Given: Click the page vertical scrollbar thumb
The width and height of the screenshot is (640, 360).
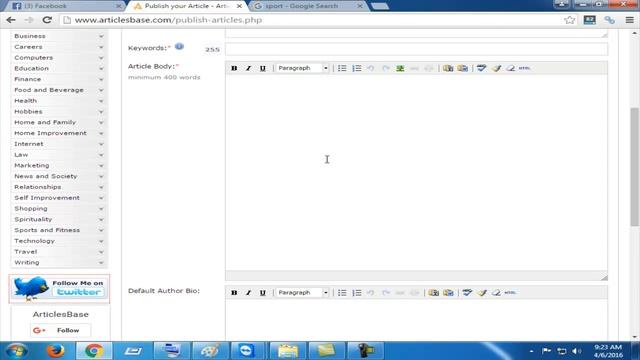Looking at the screenshot, I should (x=634, y=167).
